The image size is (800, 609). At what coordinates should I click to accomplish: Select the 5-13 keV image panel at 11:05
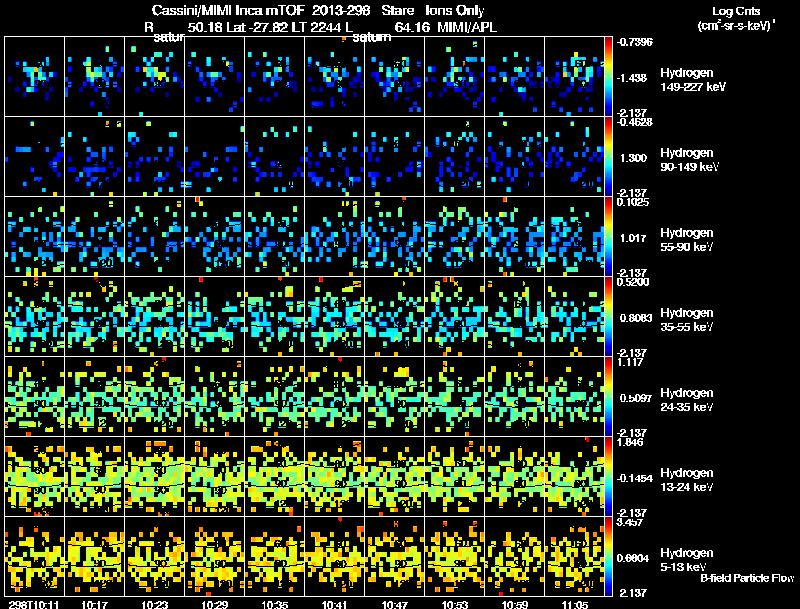point(574,556)
